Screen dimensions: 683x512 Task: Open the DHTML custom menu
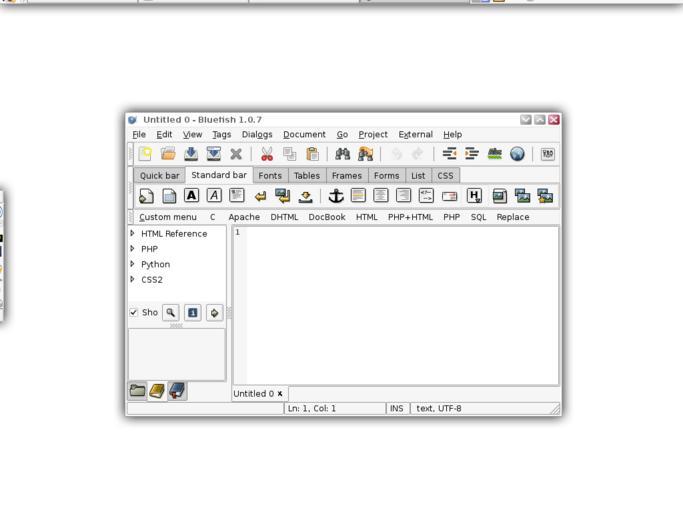[284, 217]
